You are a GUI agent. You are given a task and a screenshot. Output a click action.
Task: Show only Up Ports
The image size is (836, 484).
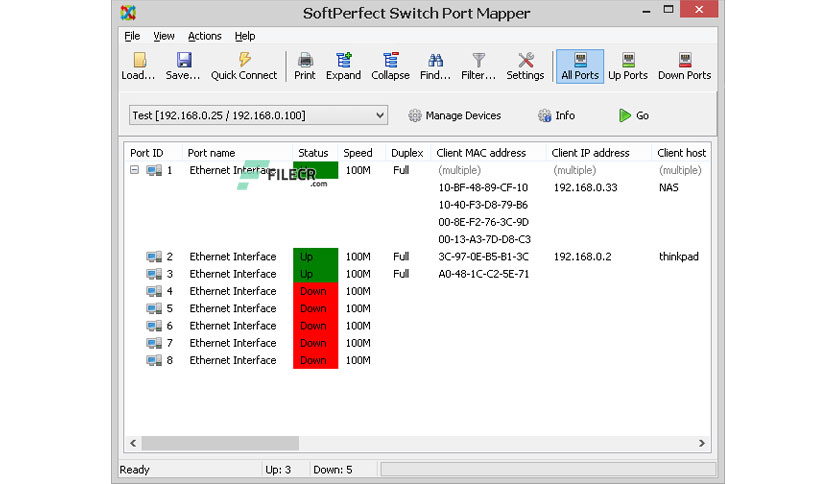pyautogui.click(x=628, y=66)
